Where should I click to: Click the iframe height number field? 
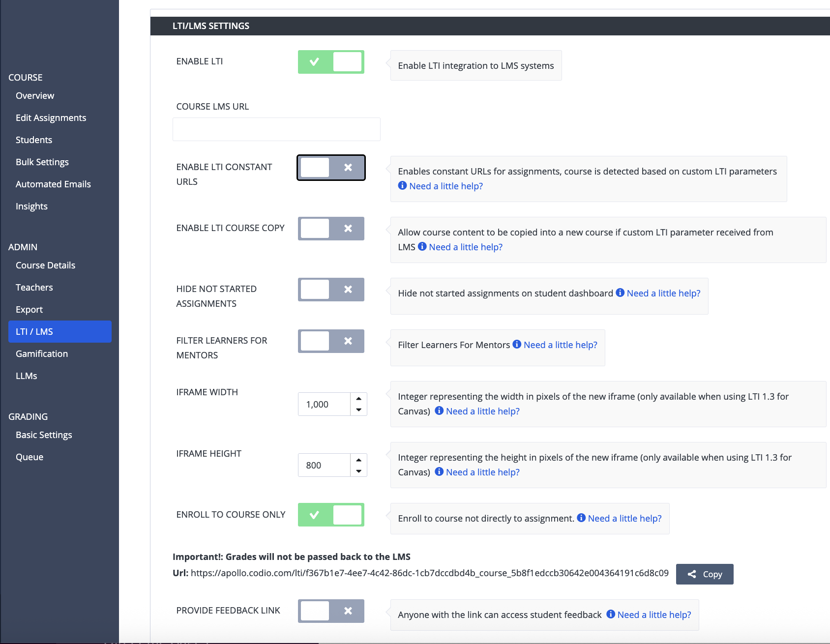click(324, 465)
